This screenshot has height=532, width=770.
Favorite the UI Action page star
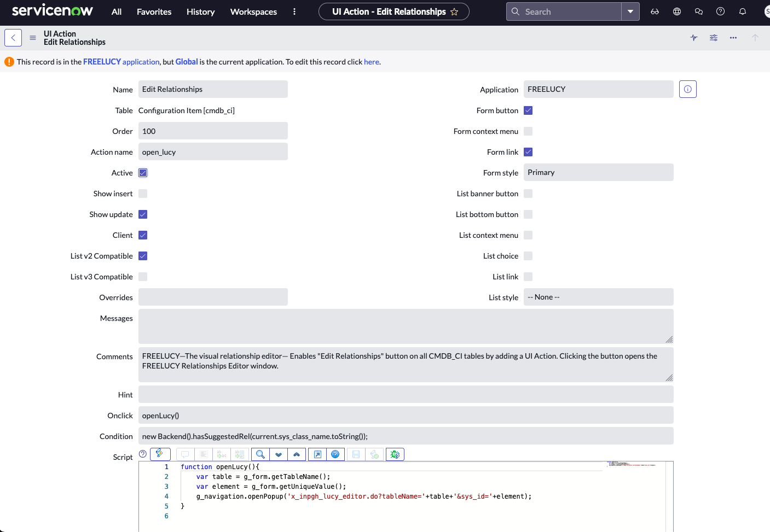[454, 12]
